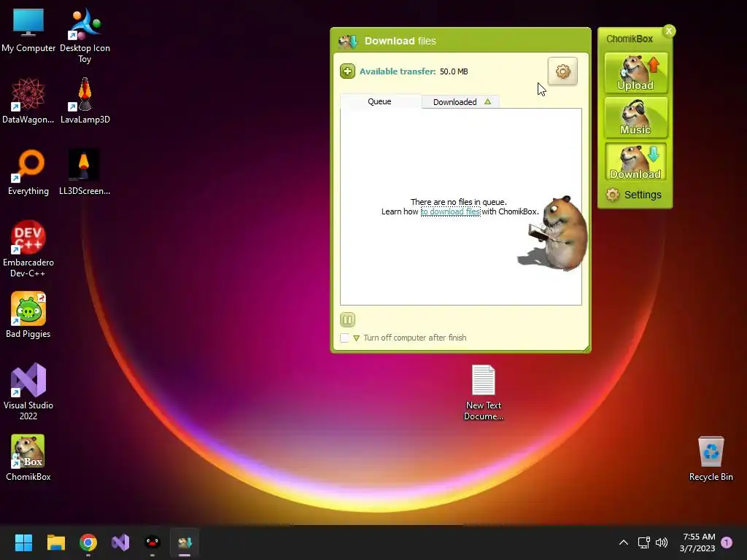
Task: Show hidden system tray icons
Action: click(624, 542)
